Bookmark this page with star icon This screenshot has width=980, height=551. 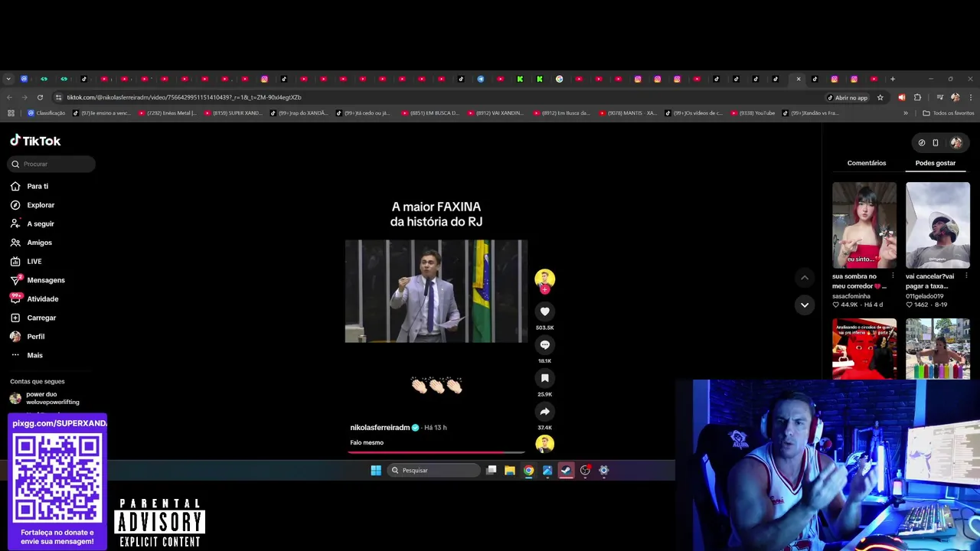pos(880,97)
